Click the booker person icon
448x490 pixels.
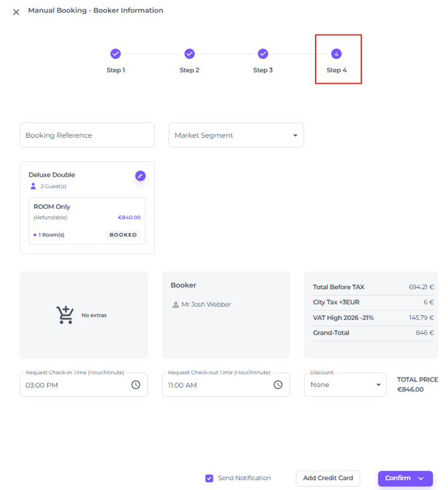click(176, 305)
